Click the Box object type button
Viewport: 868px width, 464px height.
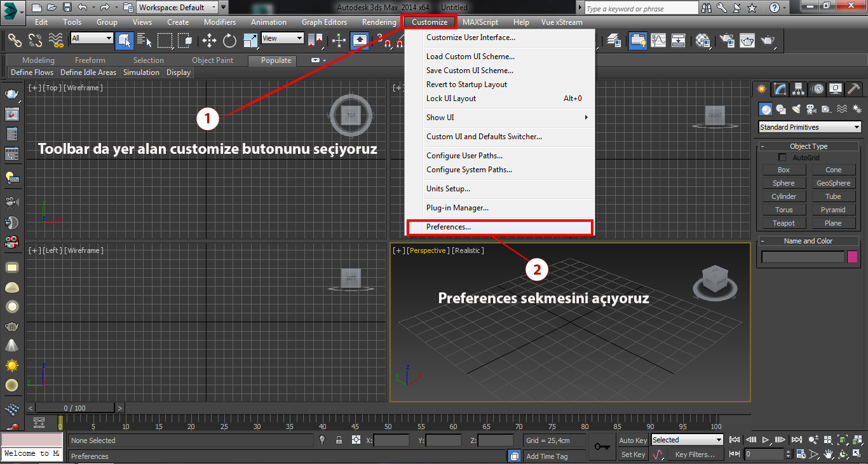783,170
